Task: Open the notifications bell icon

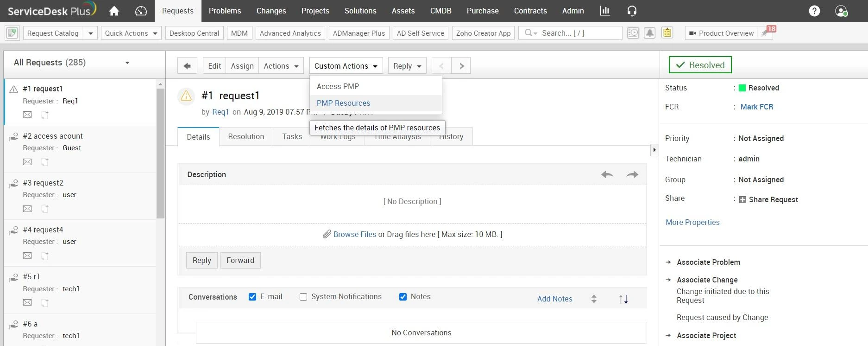Action: click(650, 33)
